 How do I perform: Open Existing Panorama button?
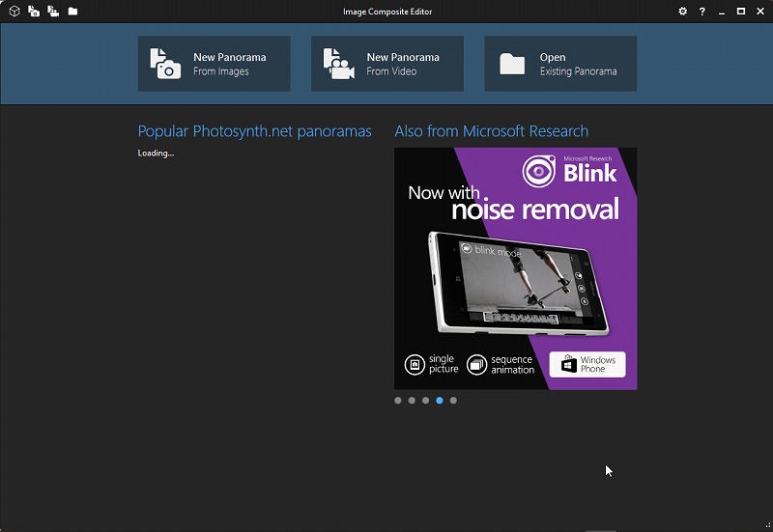tap(559, 64)
